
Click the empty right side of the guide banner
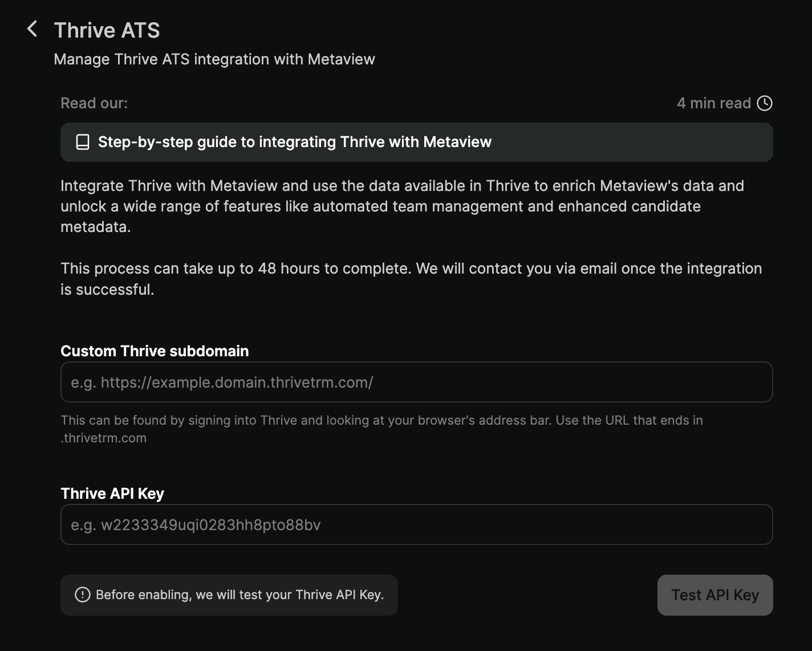click(656, 142)
